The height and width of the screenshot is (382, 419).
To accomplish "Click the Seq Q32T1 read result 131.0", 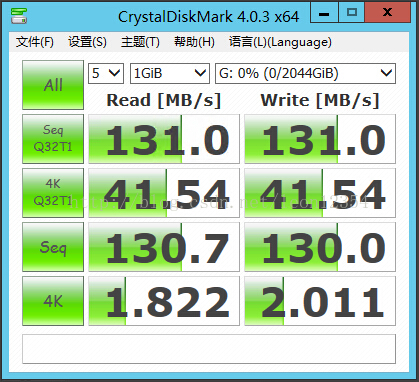I will (164, 139).
